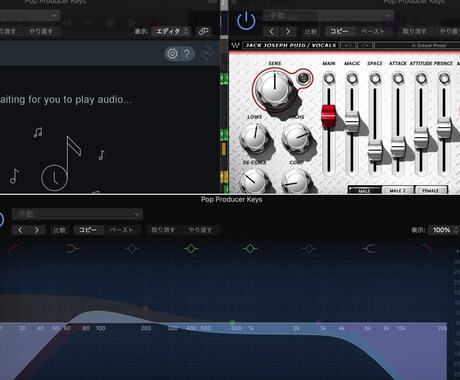
Task: Click 比較 compare in JJP Vocals window
Action: pos(311,31)
